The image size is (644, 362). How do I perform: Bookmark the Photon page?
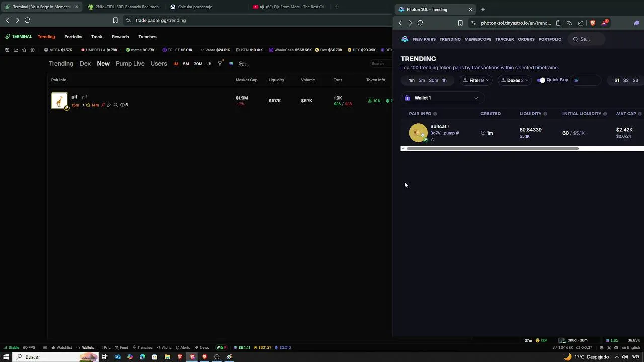[460, 23]
